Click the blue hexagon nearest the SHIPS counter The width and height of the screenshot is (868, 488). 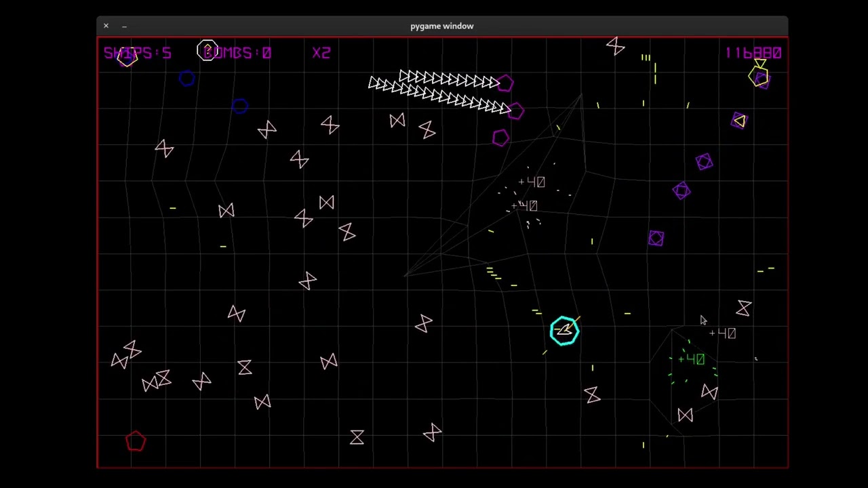[187, 79]
